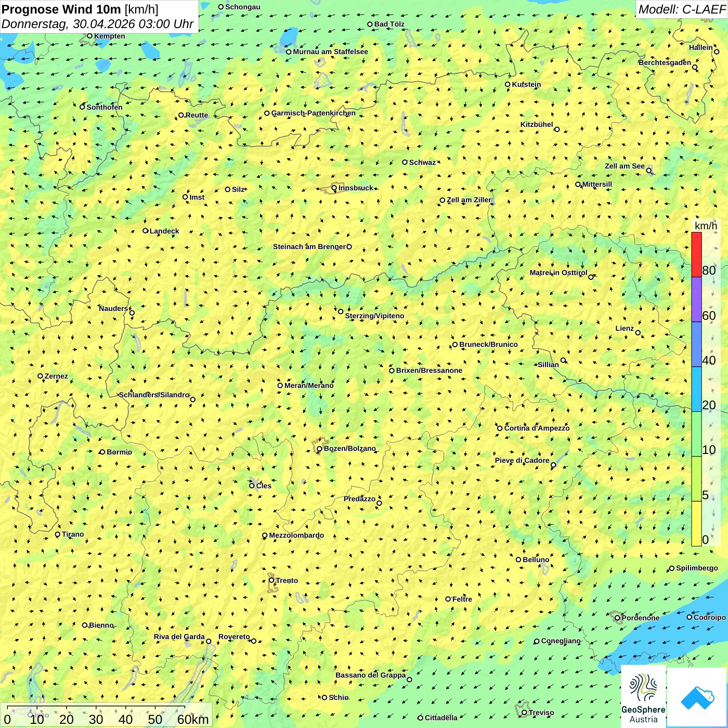Click the 'Mezzolombardo' label

click(296, 535)
